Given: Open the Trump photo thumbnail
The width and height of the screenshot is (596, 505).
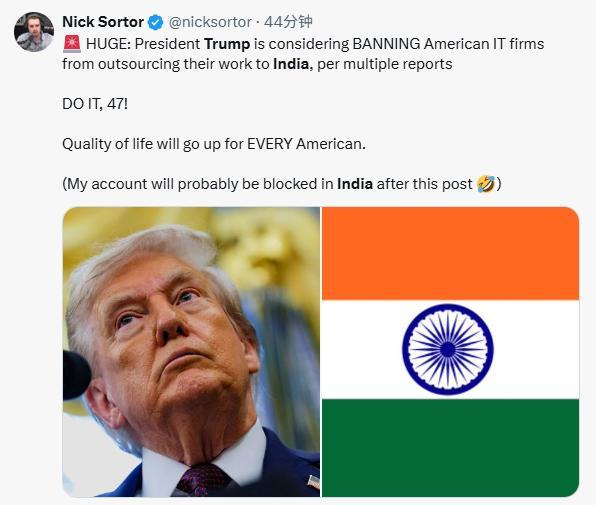Looking at the screenshot, I should (x=191, y=352).
